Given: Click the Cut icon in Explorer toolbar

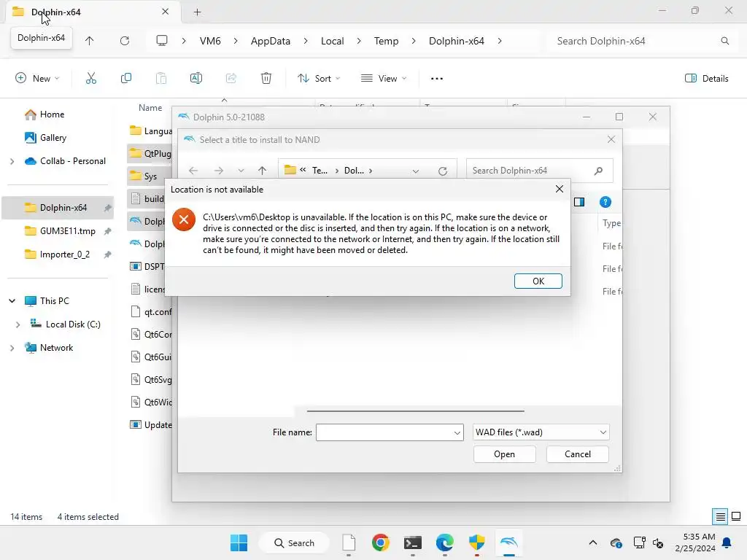Looking at the screenshot, I should click(x=91, y=78).
